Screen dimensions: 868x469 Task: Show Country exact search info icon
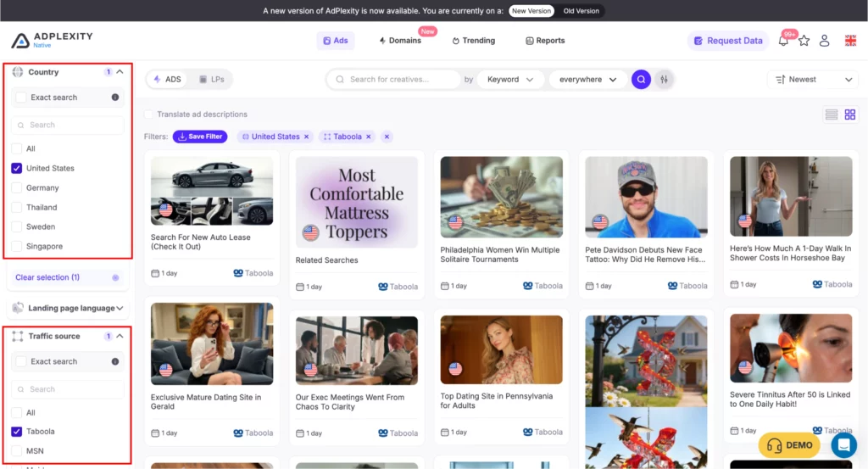tap(115, 98)
